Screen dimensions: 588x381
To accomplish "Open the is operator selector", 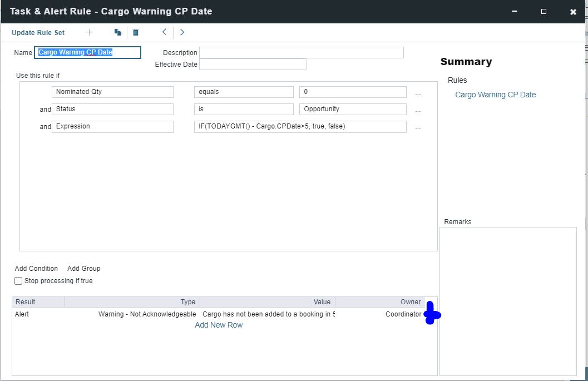I will tap(243, 109).
